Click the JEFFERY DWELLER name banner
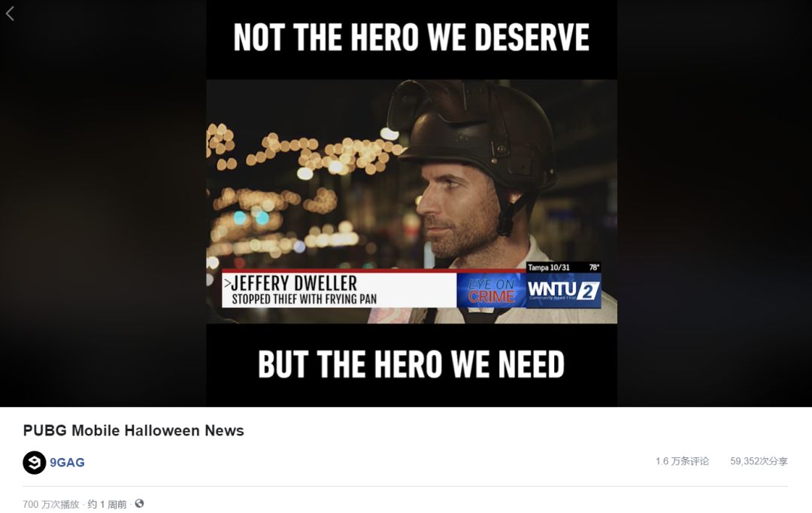The height and width of the screenshot is (513, 812). 294,283
